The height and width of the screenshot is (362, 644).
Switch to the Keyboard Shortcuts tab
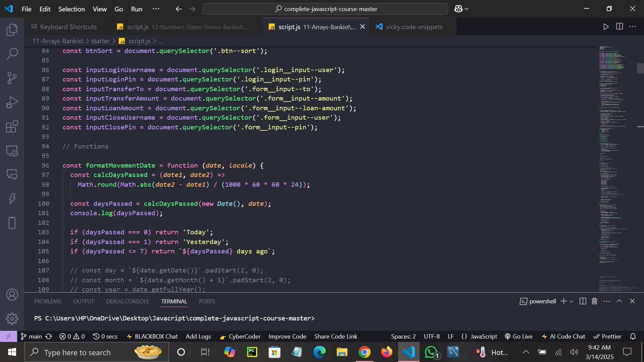point(67,26)
